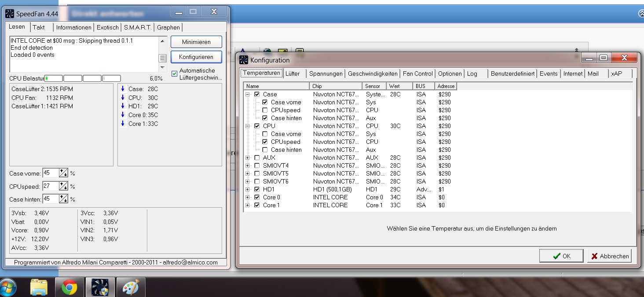
Task: Click the Case temperature arrow icon
Action: tap(123, 89)
